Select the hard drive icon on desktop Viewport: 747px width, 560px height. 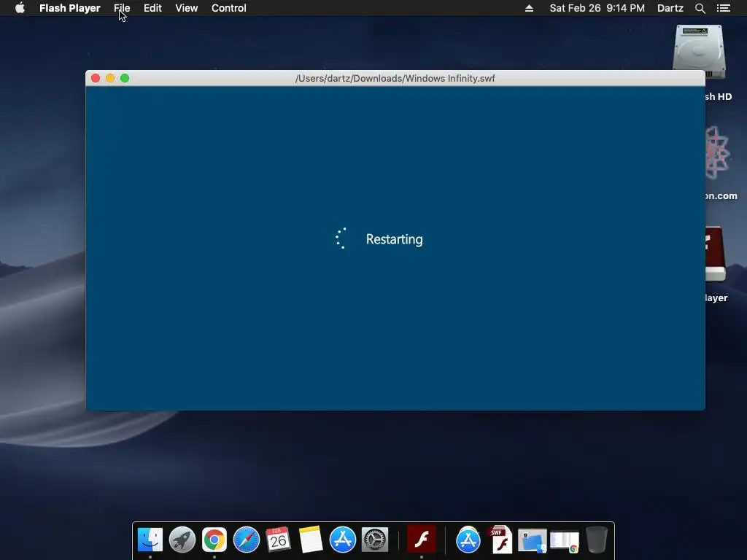coord(699,52)
